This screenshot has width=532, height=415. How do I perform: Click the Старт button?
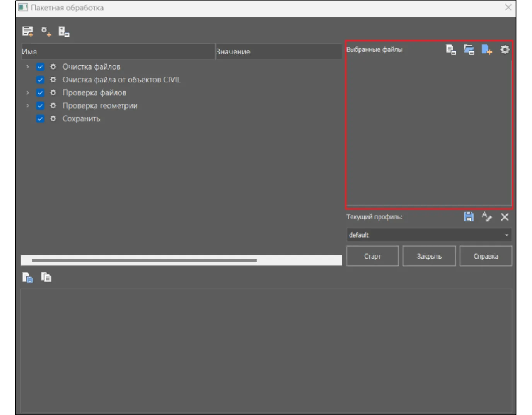372,256
